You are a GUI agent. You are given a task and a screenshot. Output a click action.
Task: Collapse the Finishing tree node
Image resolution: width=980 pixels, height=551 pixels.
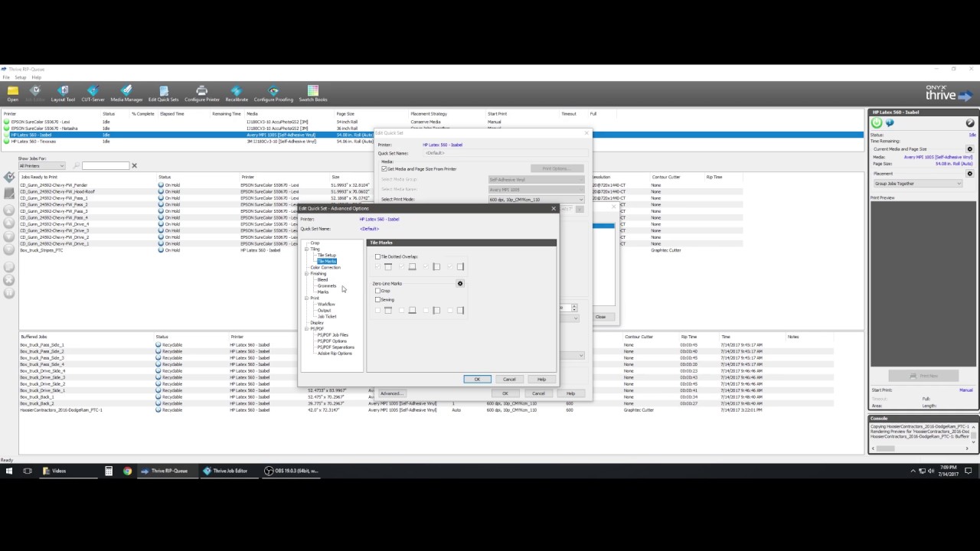tap(306, 274)
